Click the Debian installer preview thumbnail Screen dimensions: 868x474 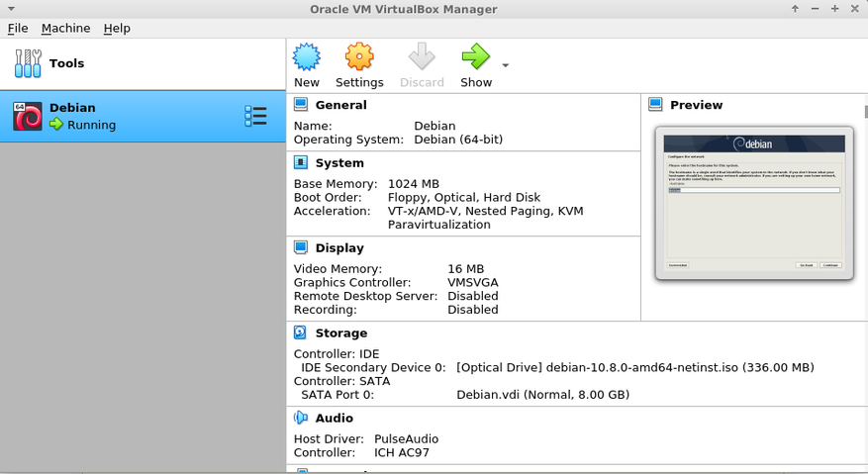point(753,203)
